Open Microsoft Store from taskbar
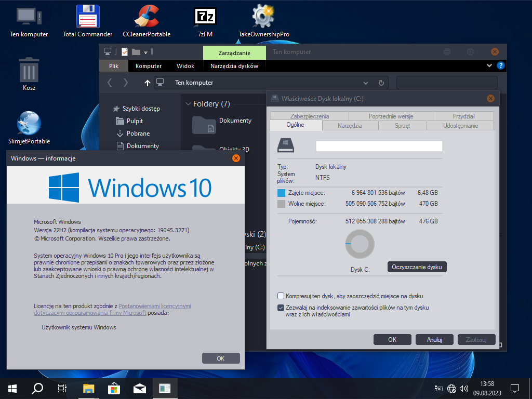The height and width of the screenshot is (399, 532). click(x=114, y=388)
